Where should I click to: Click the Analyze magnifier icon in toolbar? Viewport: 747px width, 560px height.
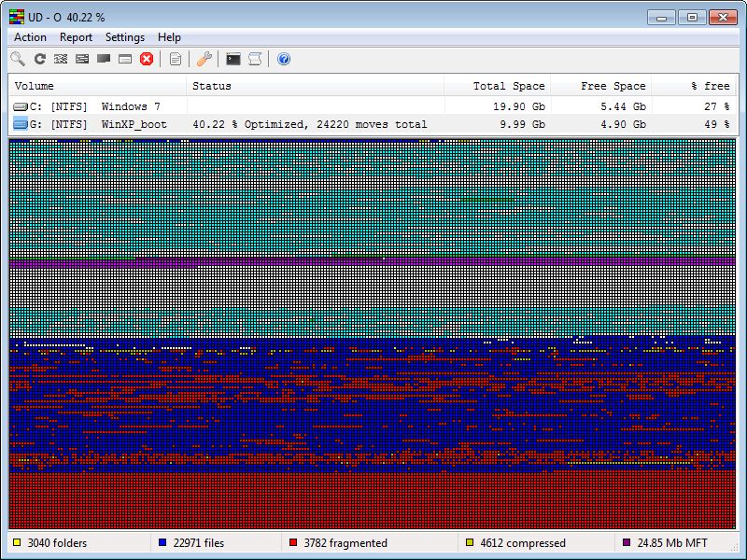pos(18,59)
